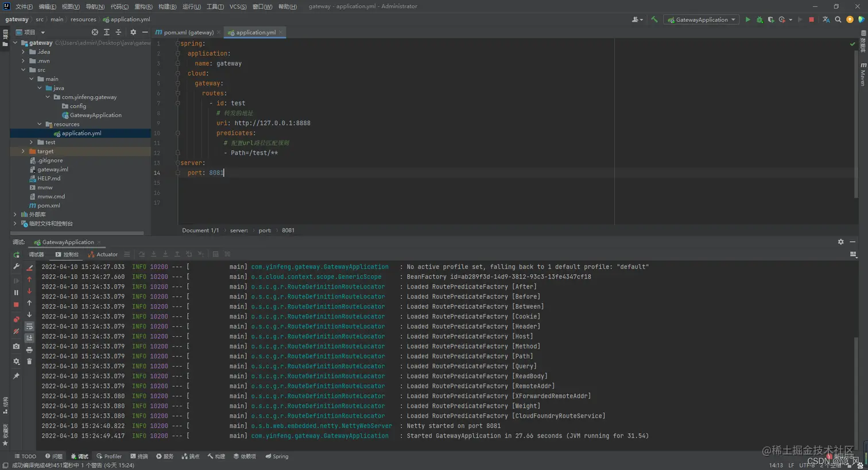Image resolution: width=868 pixels, height=470 pixels.
Task: Print console output with printer icon
Action: pyautogui.click(x=29, y=349)
